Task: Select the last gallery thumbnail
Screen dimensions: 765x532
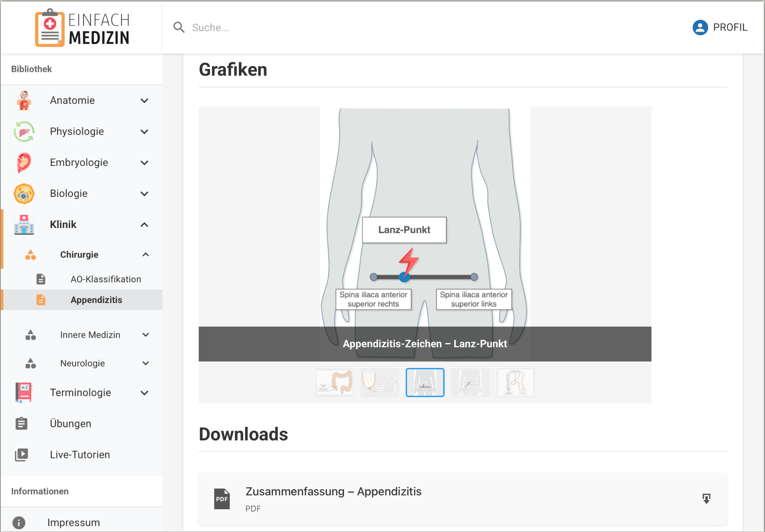Action: [515, 382]
